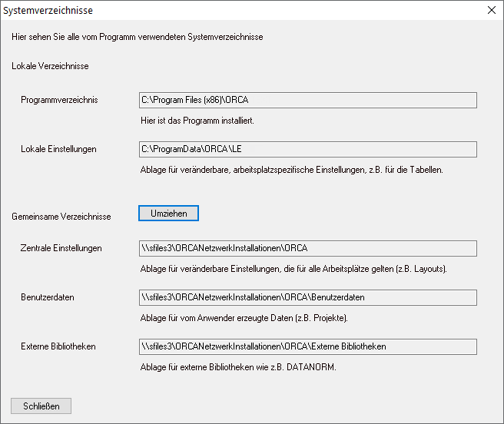Select the Externe Bibliotheken path field
The width and height of the screenshot is (504, 424).
coord(308,347)
